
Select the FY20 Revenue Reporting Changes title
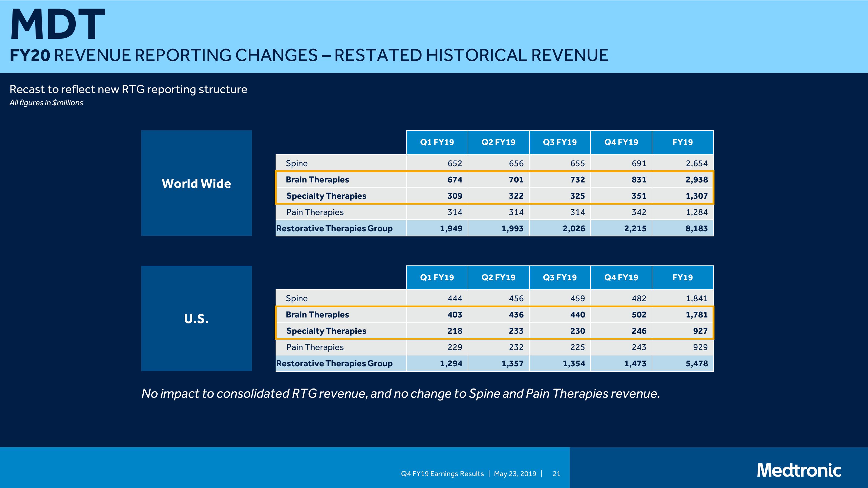point(309,55)
